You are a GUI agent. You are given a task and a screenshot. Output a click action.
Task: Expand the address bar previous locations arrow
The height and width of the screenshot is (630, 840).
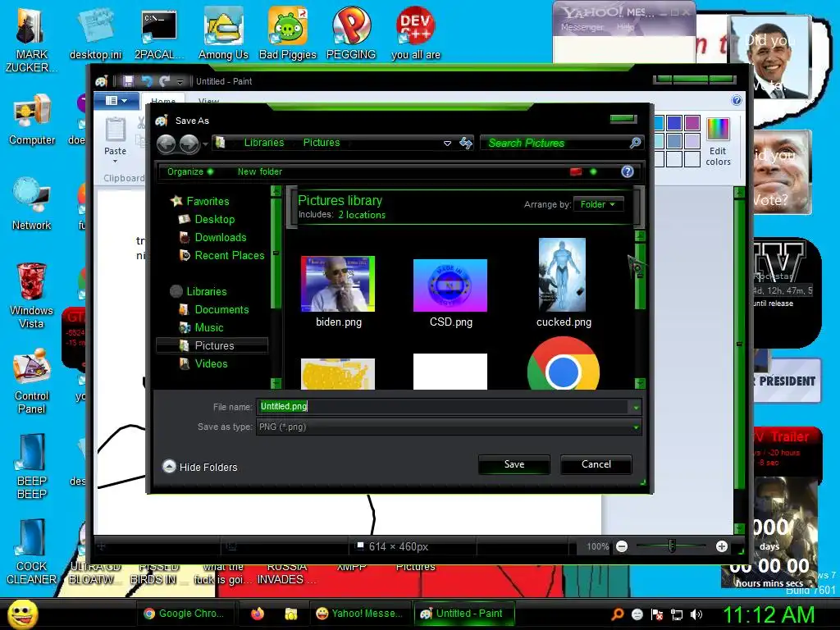(x=447, y=143)
